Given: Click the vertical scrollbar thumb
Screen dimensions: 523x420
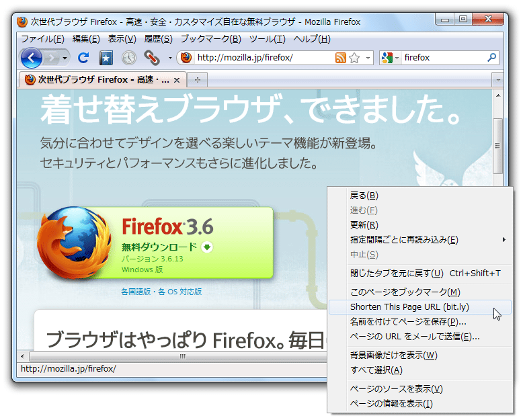Looking at the screenshot, I should click(498, 146).
